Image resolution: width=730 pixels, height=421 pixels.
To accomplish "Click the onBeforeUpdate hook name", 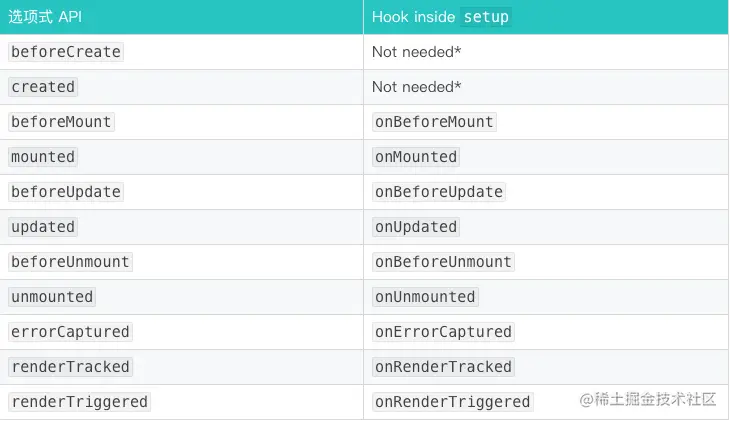I will pyautogui.click(x=438, y=192).
